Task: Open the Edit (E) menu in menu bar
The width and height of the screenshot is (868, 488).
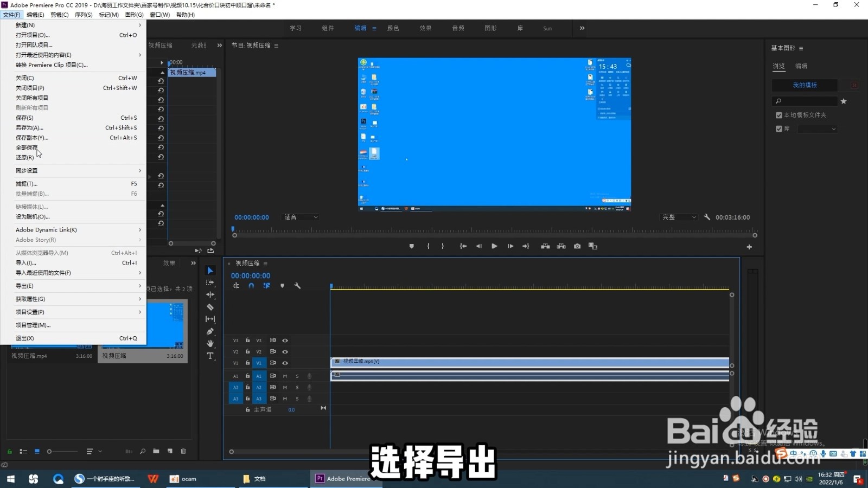Action: point(35,15)
